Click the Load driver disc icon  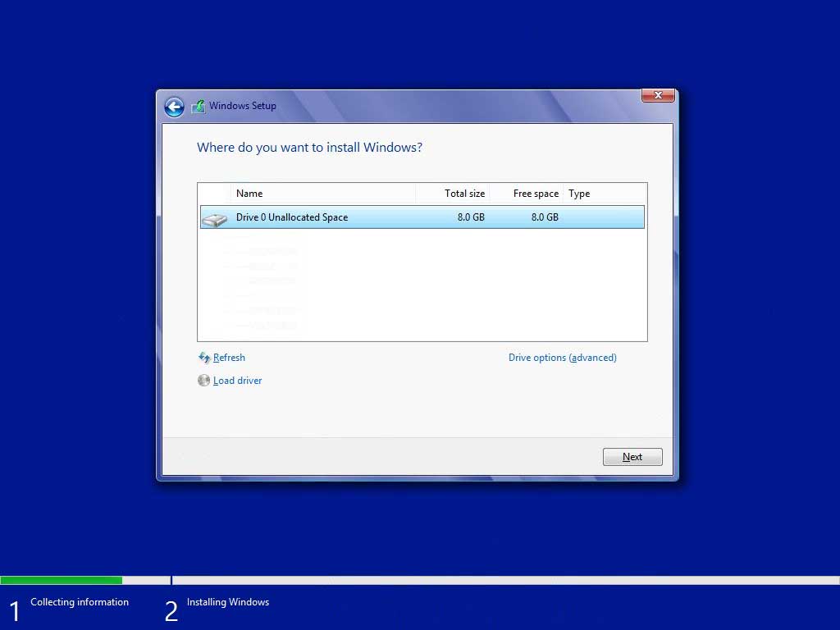coord(203,381)
